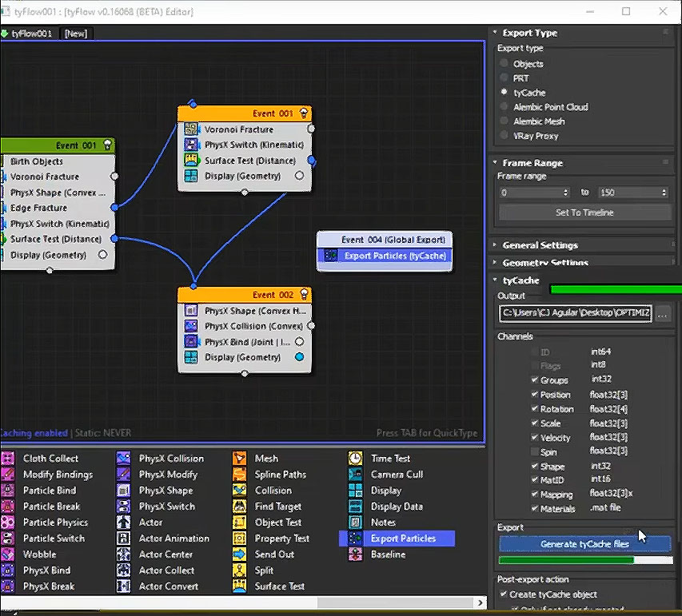Image resolution: width=682 pixels, height=616 pixels.
Task: Open the [New] flow tab
Action: pos(76,34)
